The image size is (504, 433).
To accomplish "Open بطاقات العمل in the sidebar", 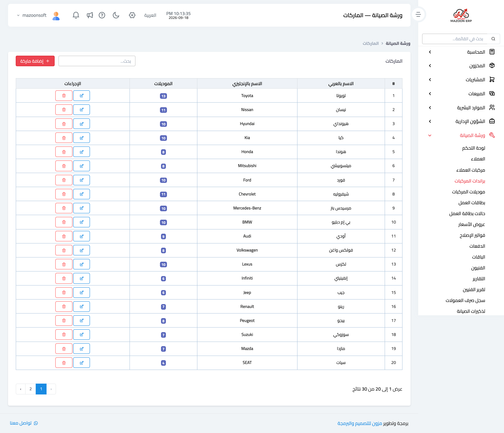I will click(x=472, y=203).
